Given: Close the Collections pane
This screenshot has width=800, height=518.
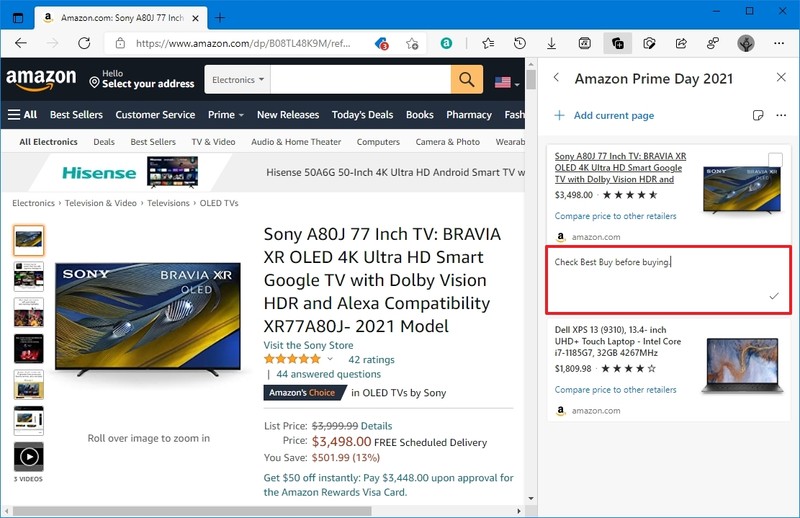Looking at the screenshot, I should (781, 78).
